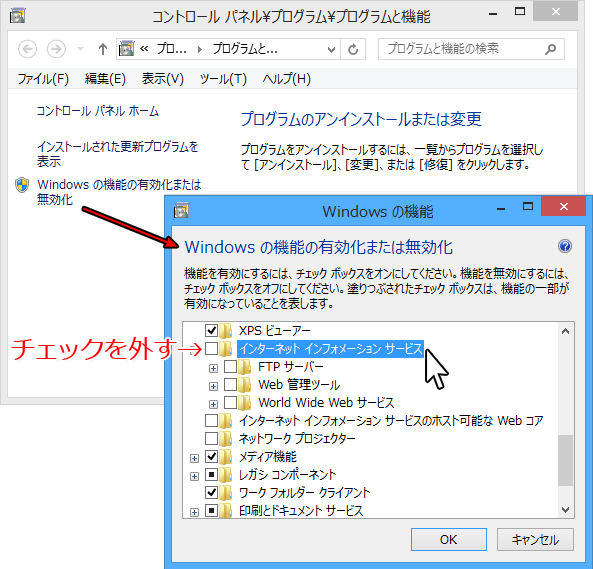Click the ワーク フォルダー クライアント folder icon

(226, 493)
